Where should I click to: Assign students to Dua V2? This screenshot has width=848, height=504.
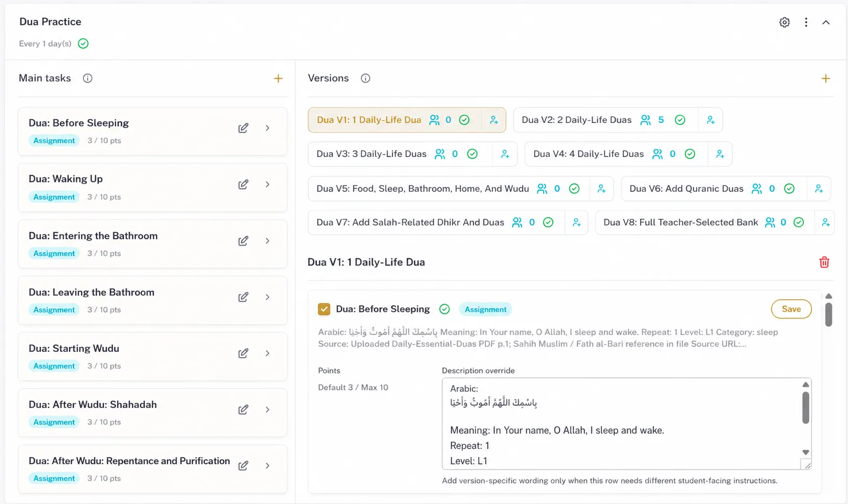tap(710, 120)
